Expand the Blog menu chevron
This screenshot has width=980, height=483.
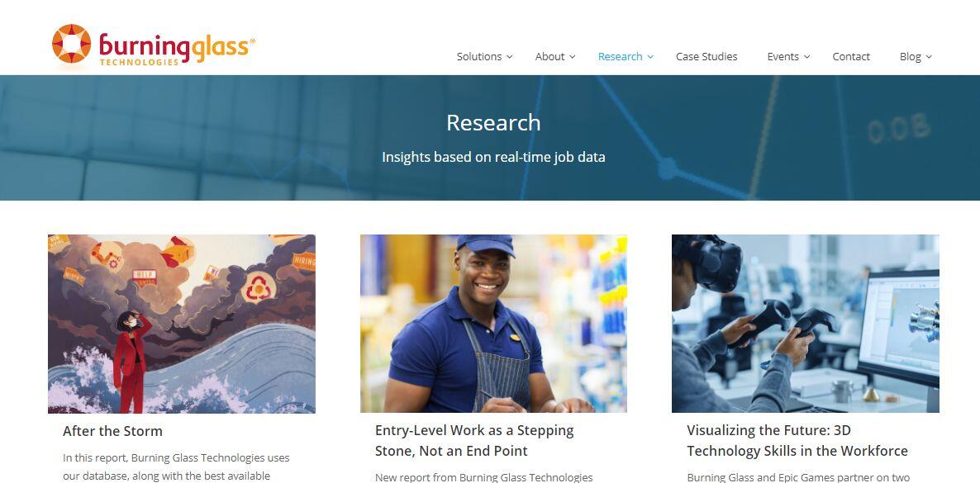click(x=929, y=57)
